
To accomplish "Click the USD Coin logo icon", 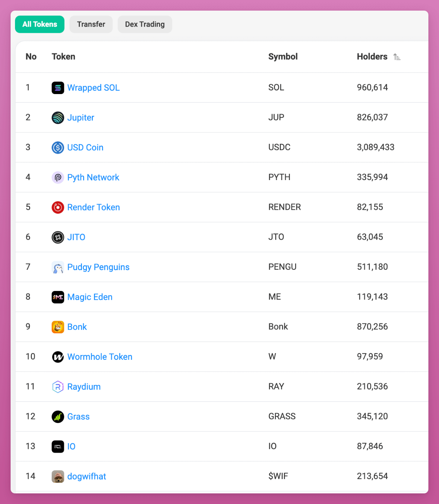I will (x=58, y=148).
